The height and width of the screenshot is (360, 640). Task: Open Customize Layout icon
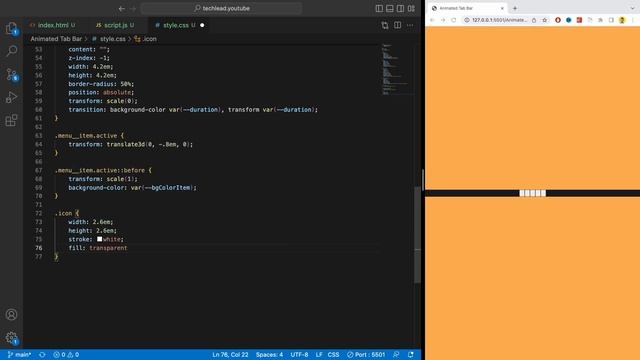411,8
